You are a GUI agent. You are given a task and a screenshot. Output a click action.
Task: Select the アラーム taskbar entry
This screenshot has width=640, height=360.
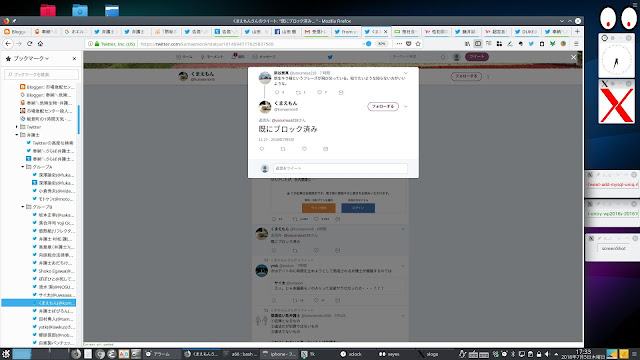pyautogui.click(x=161, y=354)
